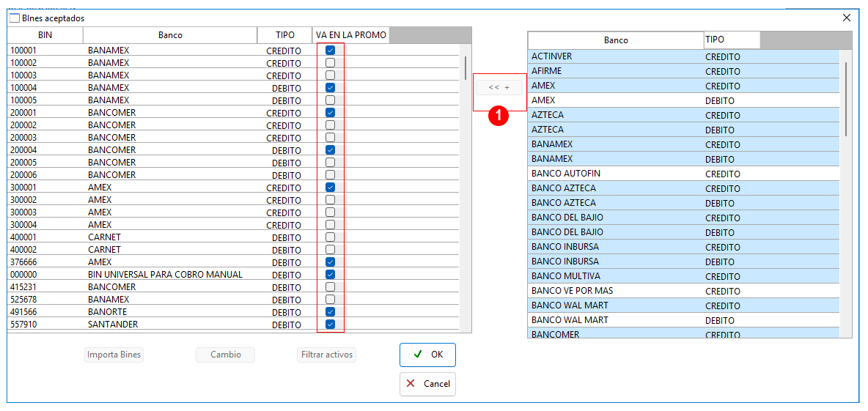Select BIN 300004 cell
This screenshot has width=868, height=411.
45,225
